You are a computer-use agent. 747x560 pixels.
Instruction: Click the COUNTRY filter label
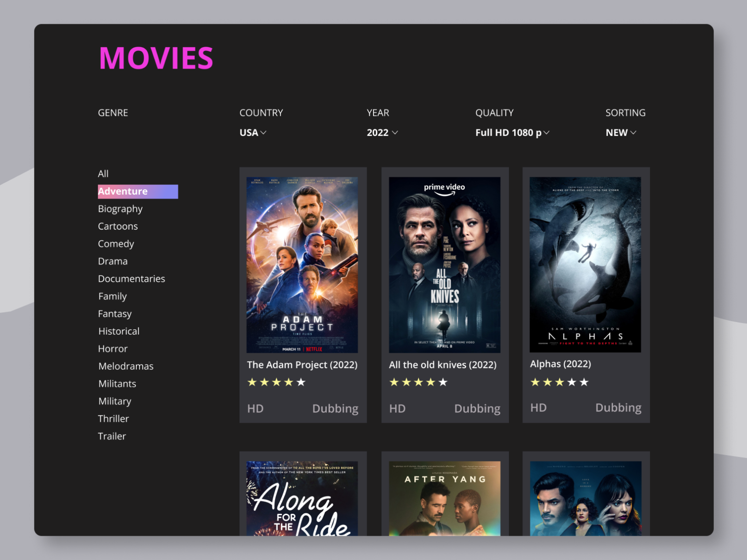pos(261,113)
